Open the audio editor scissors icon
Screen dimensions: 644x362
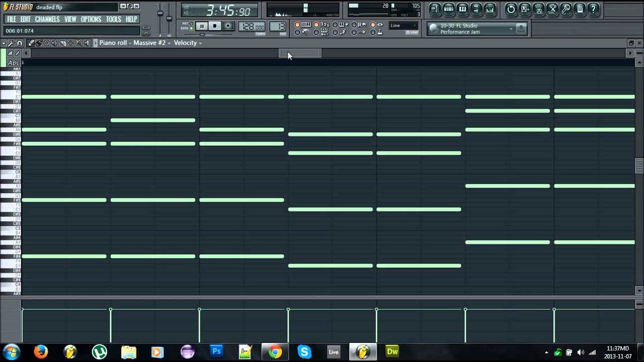click(552, 9)
